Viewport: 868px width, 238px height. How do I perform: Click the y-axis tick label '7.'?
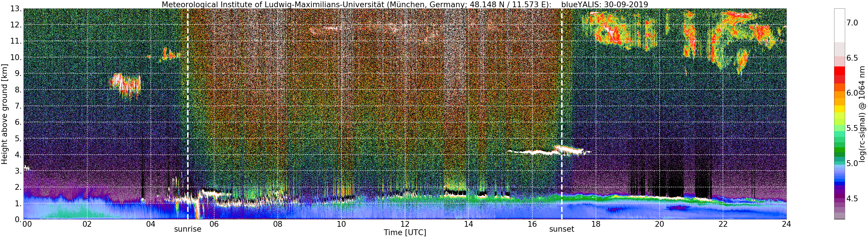pyautogui.click(x=18, y=106)
